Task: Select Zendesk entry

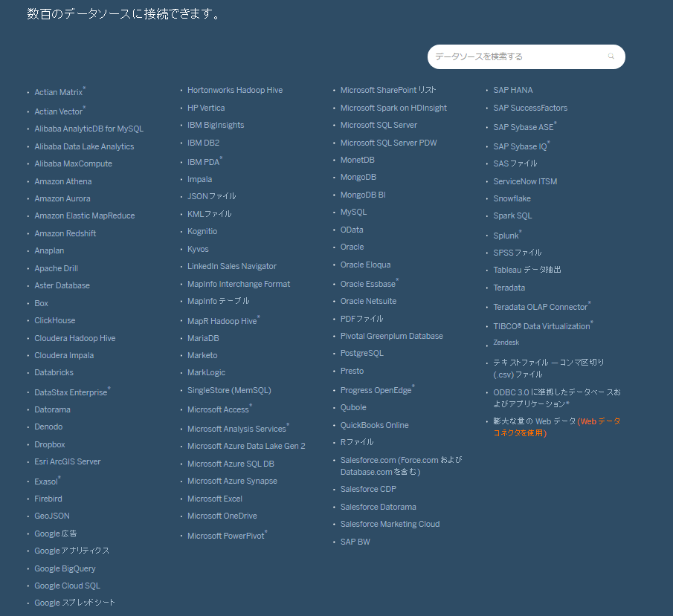Action: 506,343
